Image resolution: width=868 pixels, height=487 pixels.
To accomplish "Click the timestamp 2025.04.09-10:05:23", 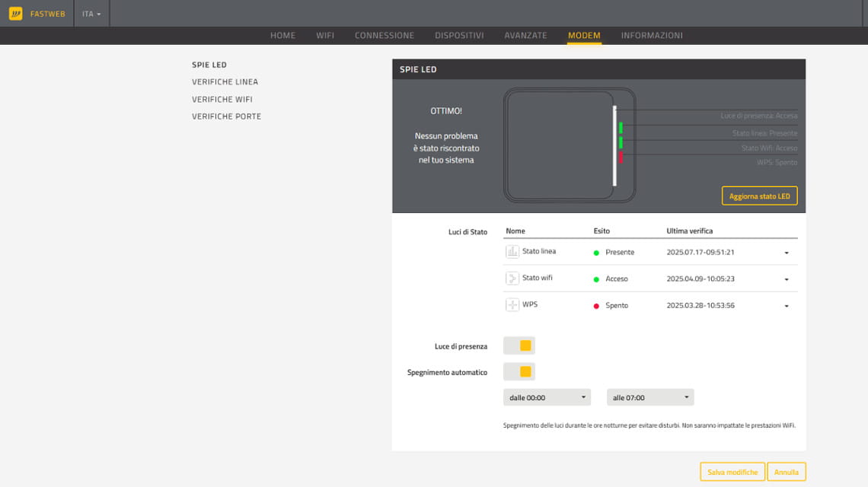I will point(700,279).
